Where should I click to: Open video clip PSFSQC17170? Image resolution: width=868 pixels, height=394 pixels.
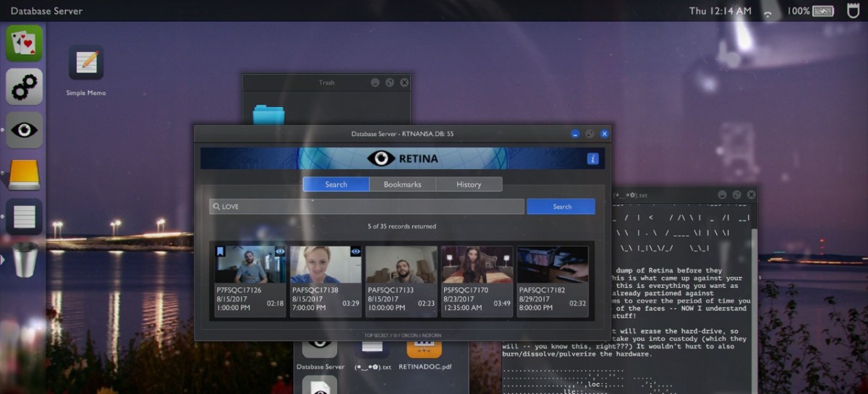pos(477,265)
